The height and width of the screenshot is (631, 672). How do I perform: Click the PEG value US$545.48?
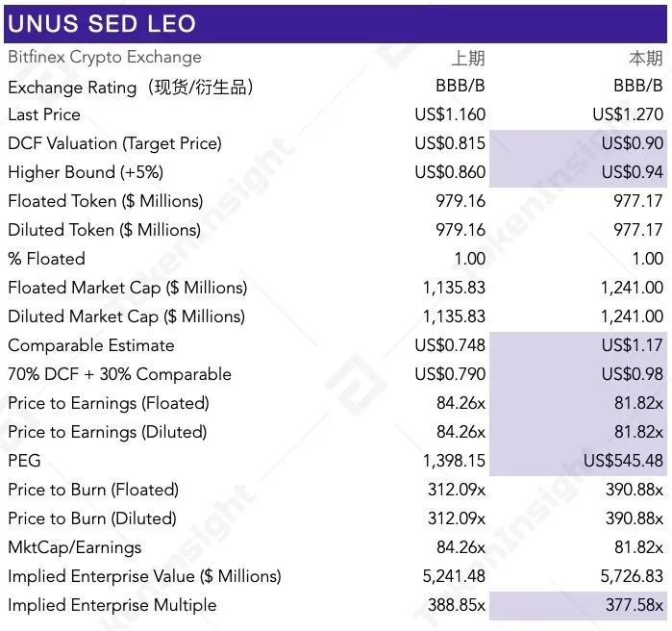[x=624, y=461]
